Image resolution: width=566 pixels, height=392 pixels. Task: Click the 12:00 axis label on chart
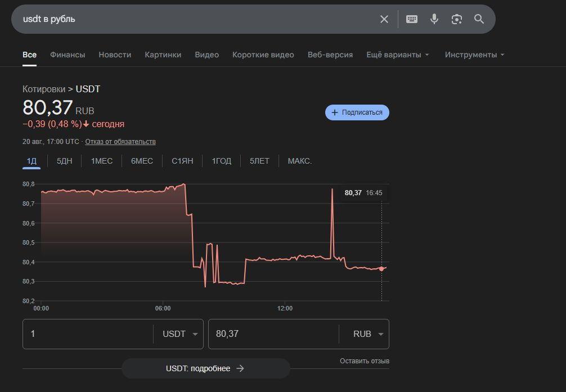tap(285, 308)
